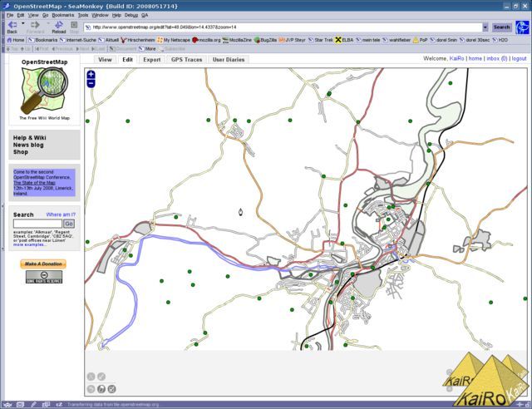The height and width of the screenshot is (409, 532).
Task: Open the File menu
Action: [x=10, y=15]
